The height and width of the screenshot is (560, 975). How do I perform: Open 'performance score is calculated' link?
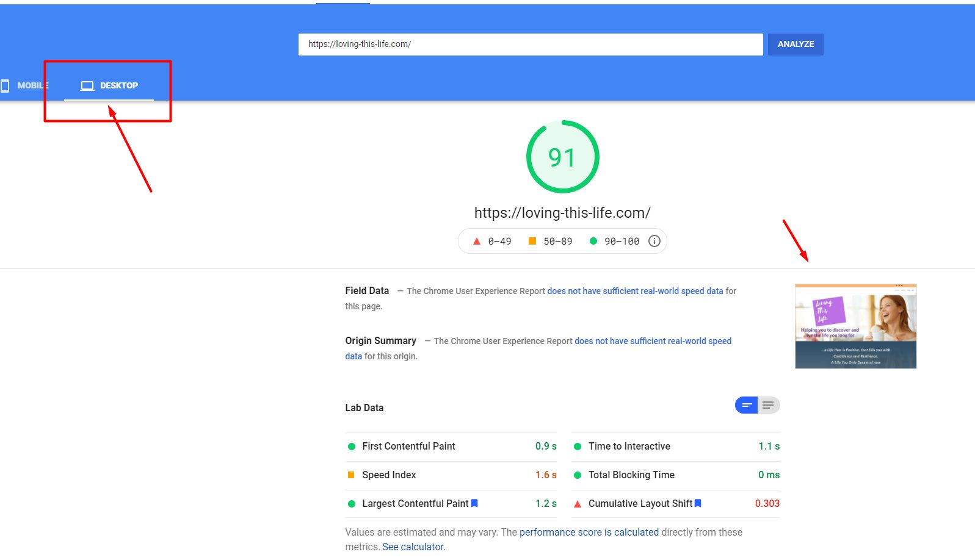[x=589, y=532]
